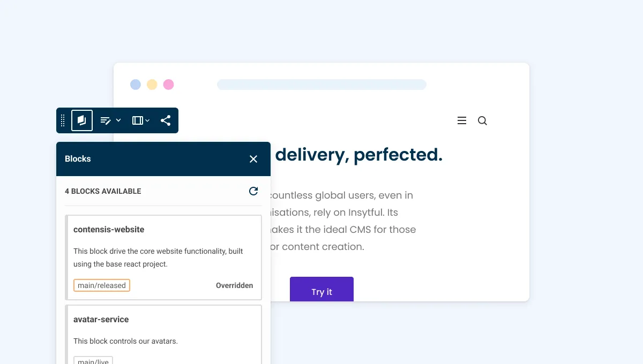Screen dimensions: 643x364
Task: Click the browser mockup address bar
Action: (322, 84)
